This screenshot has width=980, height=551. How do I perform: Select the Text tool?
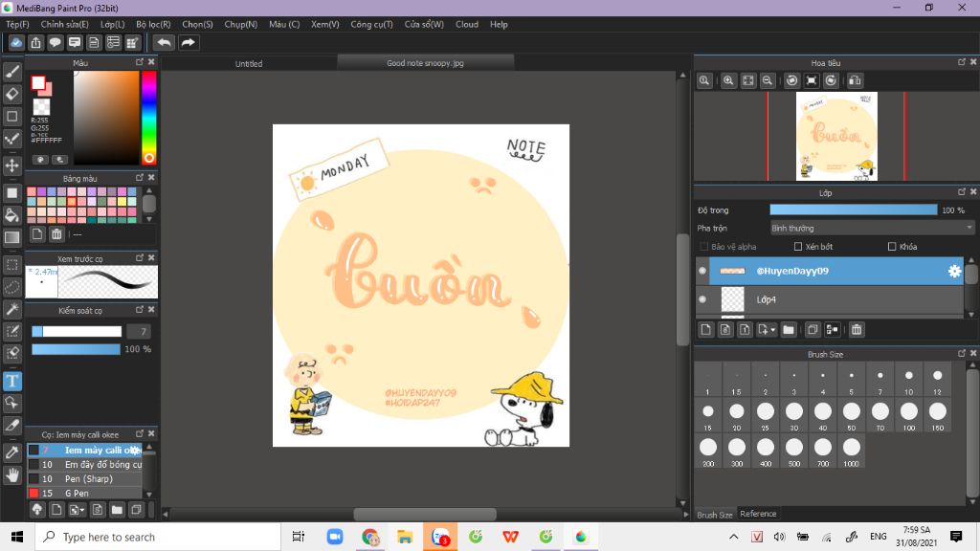coord(11,381)
